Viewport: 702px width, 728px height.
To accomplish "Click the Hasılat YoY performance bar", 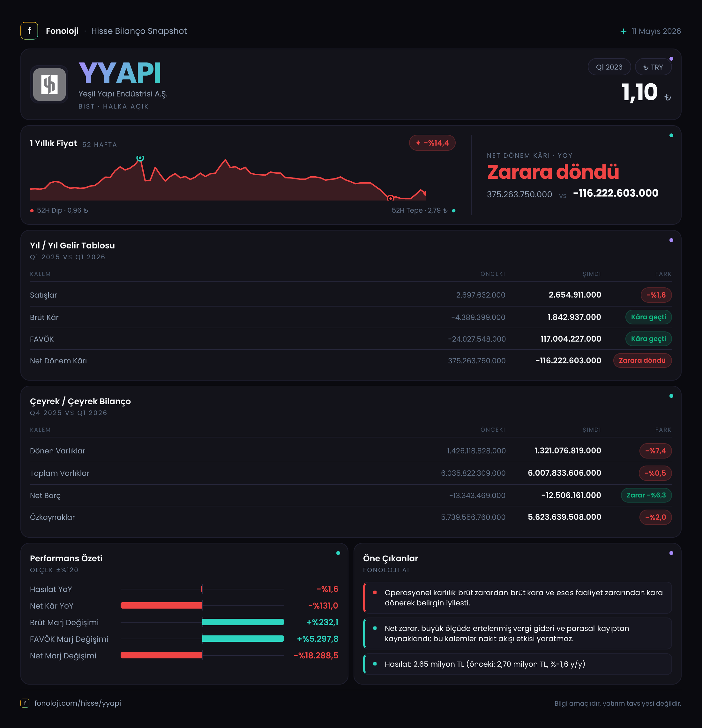I will pos(202,589).
